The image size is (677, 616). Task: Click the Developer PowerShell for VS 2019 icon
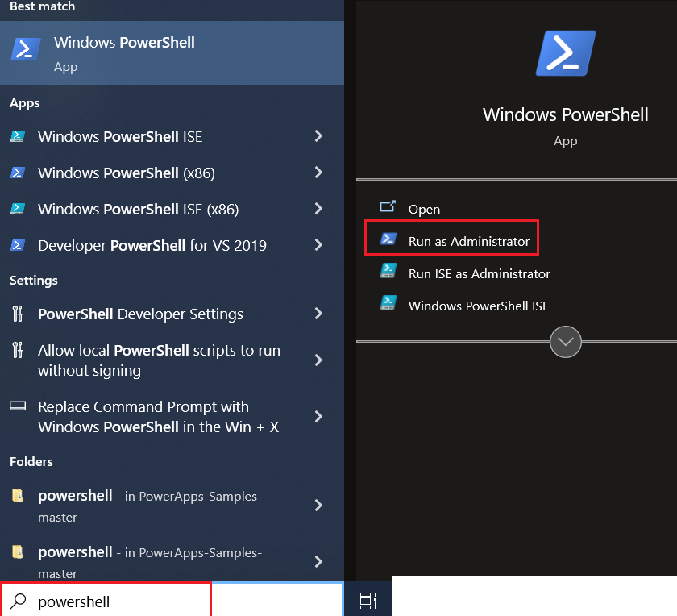(x=17, y=245)
